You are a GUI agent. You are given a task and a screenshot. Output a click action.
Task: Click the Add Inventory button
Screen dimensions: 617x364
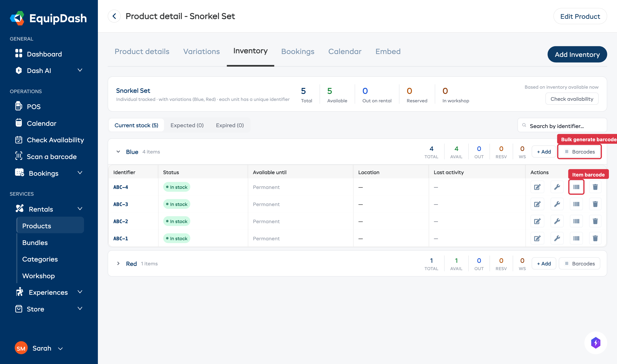click(577, 54)
